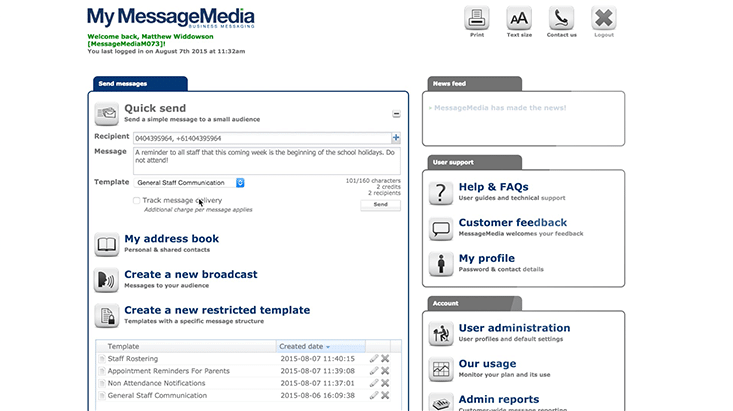Click the User support tab
Viewport: 733px width, 411px height.
coord(474,162)
